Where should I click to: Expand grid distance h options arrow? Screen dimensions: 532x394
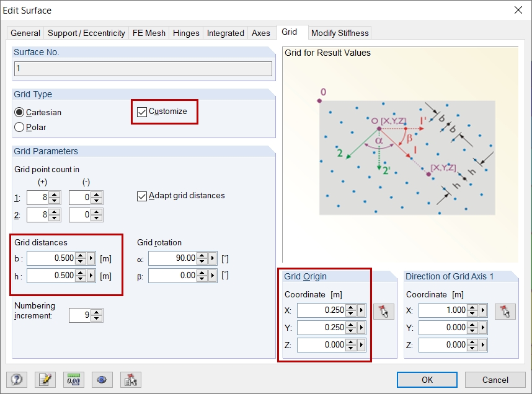pyautogui.click(x=91, y=275)
